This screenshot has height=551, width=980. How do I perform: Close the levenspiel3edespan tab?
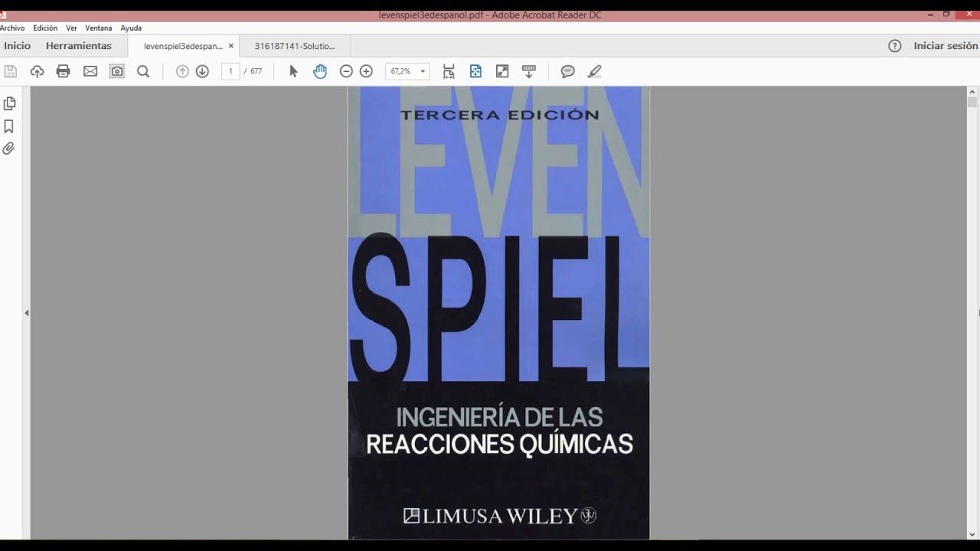(x=231, y=46)
